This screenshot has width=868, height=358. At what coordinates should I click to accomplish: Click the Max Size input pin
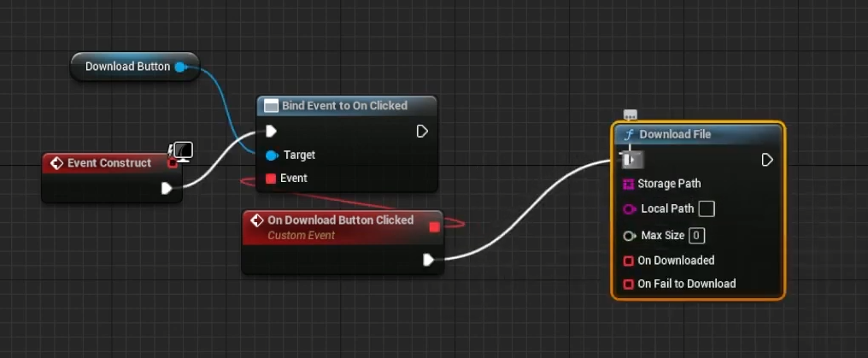click(630, 237)
